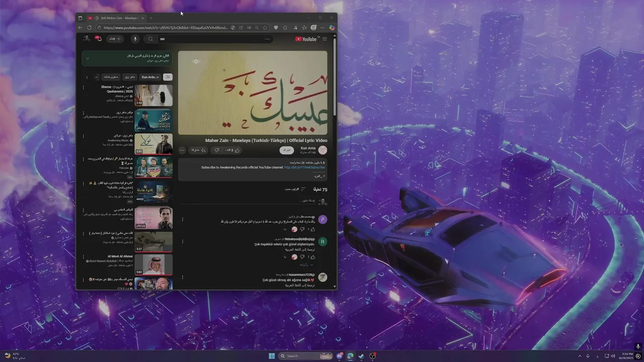
Task: Open YouTube notifications bell
Action: [99, 39]
